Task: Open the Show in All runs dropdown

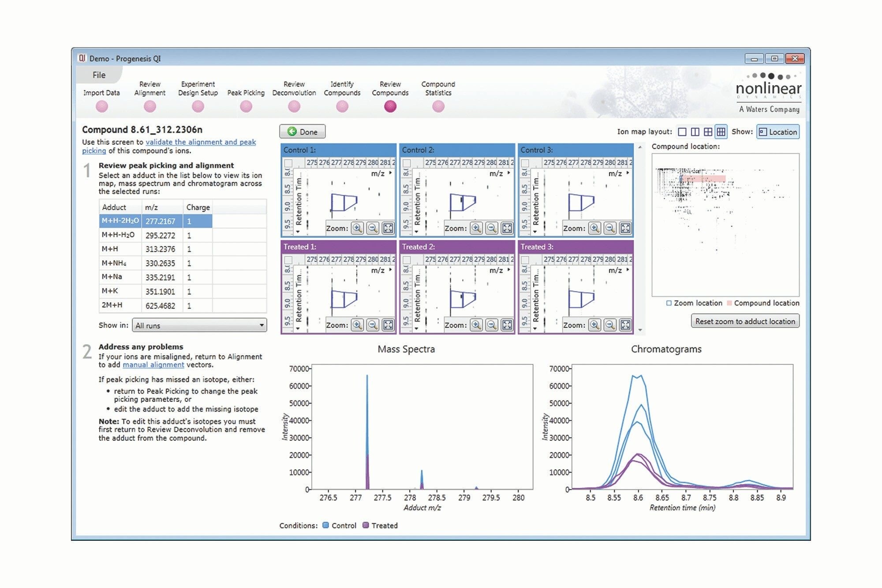Action: pos(199,326)
